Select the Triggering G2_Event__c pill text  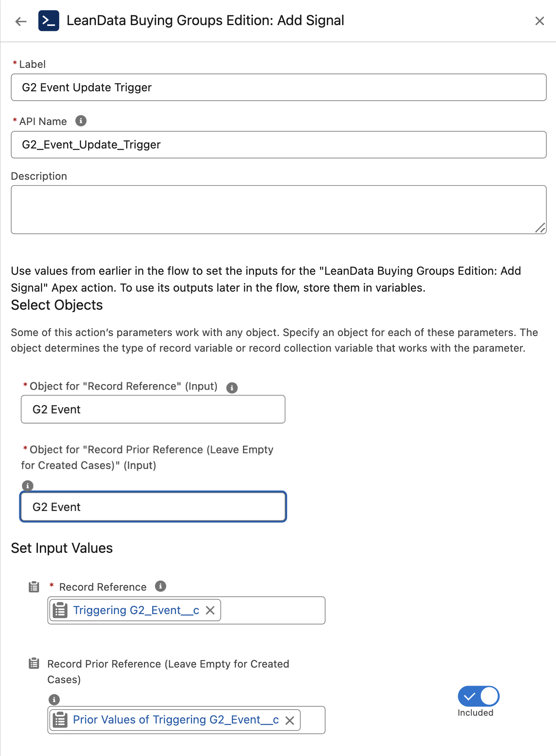tap(136, 610)
